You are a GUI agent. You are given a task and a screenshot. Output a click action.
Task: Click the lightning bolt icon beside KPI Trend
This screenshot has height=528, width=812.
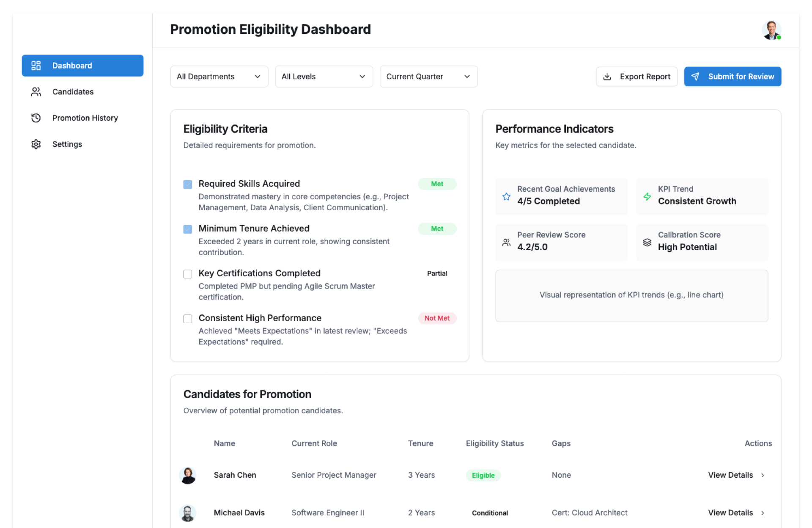[x=647, y=196]
